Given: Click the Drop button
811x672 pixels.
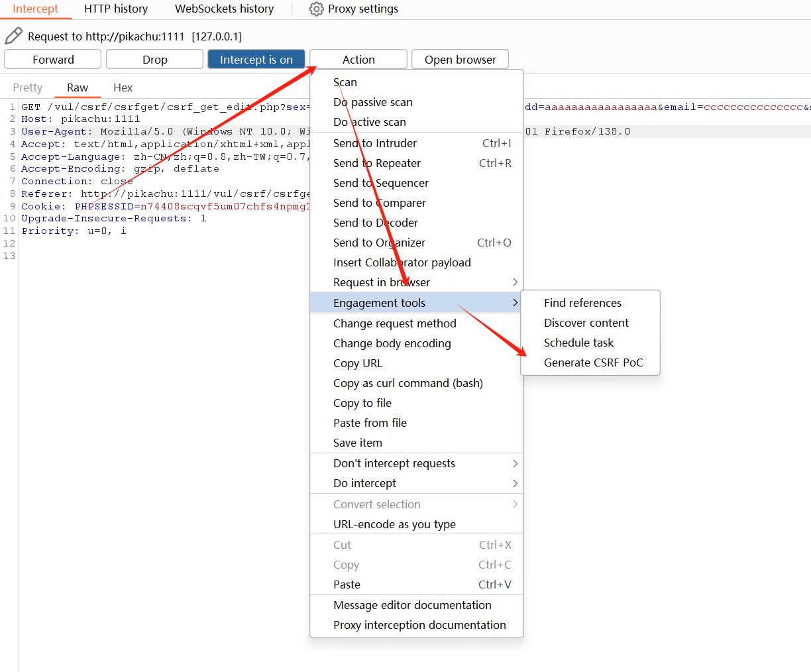Looking at the screenshot, I should pos(154,59).
